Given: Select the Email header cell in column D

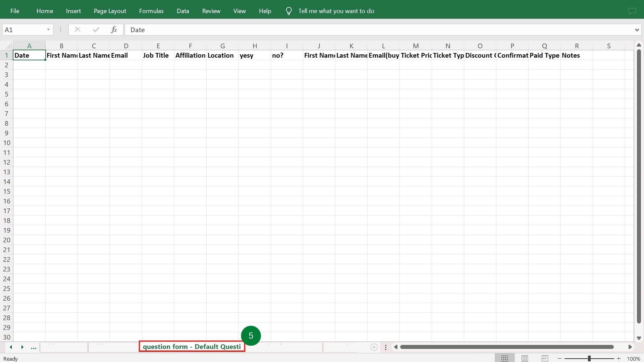Looking at the screenshot, I should coord(126,55).
